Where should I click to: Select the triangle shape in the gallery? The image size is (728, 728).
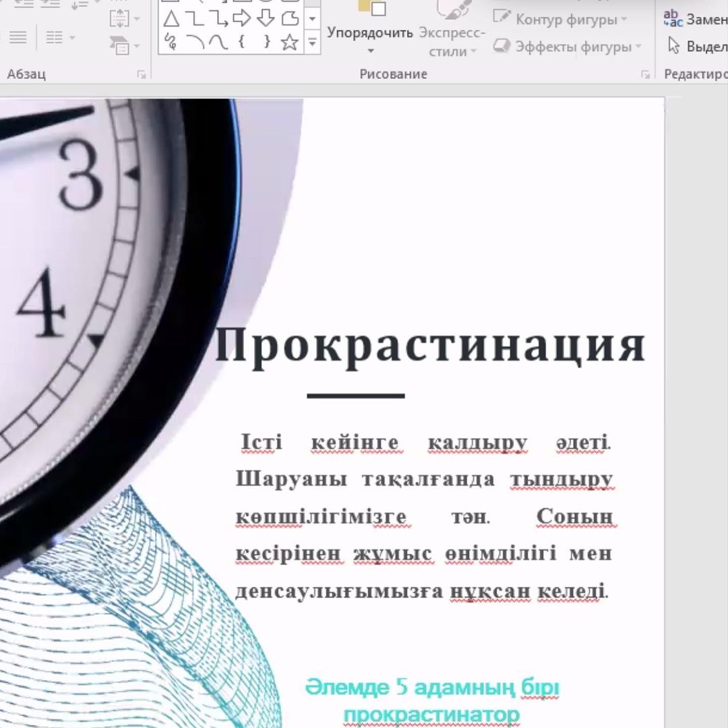click(x=171, y=18)
